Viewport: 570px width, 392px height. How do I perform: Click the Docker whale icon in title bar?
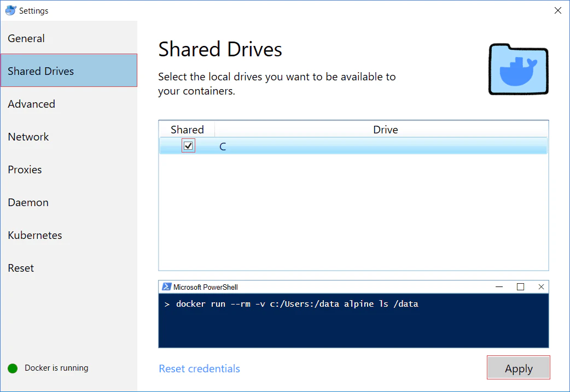pyautogui.click(x=11, y=10)
